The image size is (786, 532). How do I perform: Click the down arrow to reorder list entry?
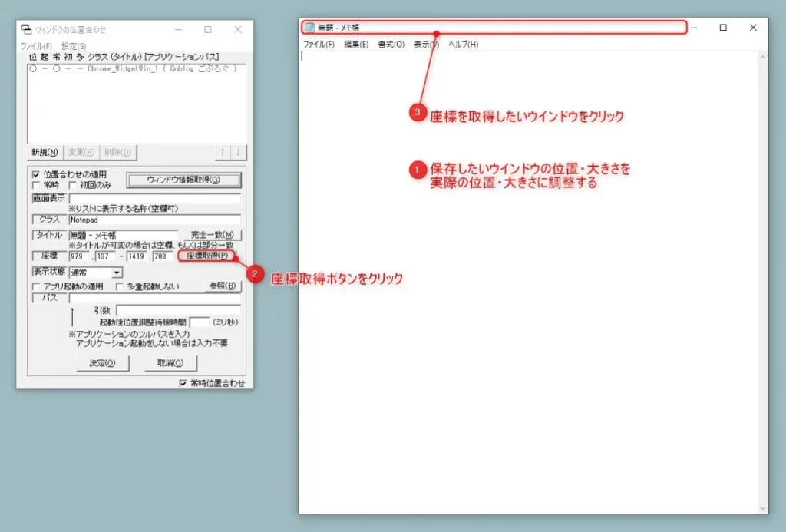click(238, 151)
